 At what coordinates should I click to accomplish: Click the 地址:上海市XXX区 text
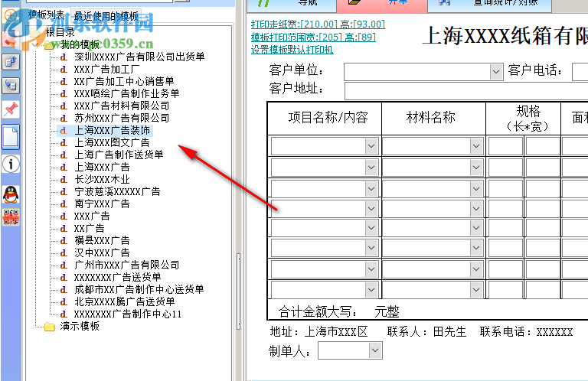click(318, 332)
